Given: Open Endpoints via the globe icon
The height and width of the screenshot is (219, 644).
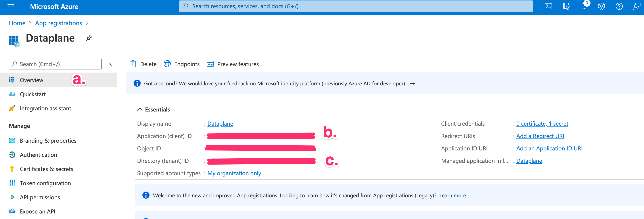Looking at the screenshot, I should point(167,64).
